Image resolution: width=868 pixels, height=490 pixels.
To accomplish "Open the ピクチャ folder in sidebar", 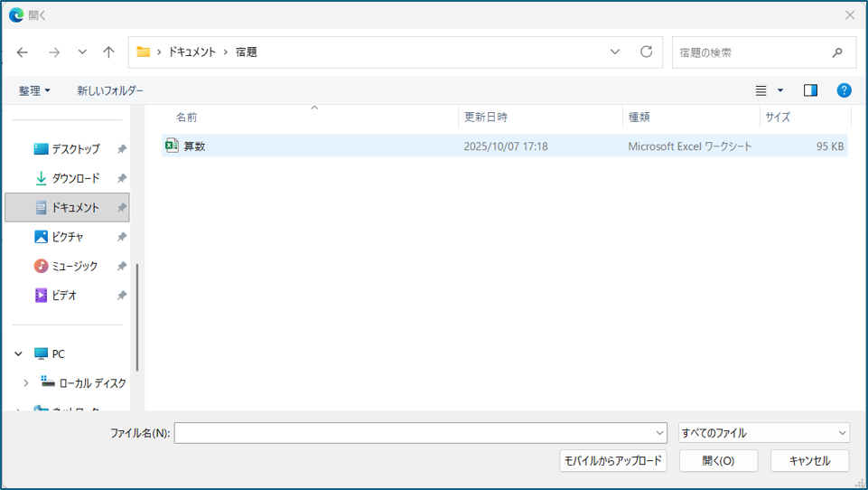I will tap(67, 237).
